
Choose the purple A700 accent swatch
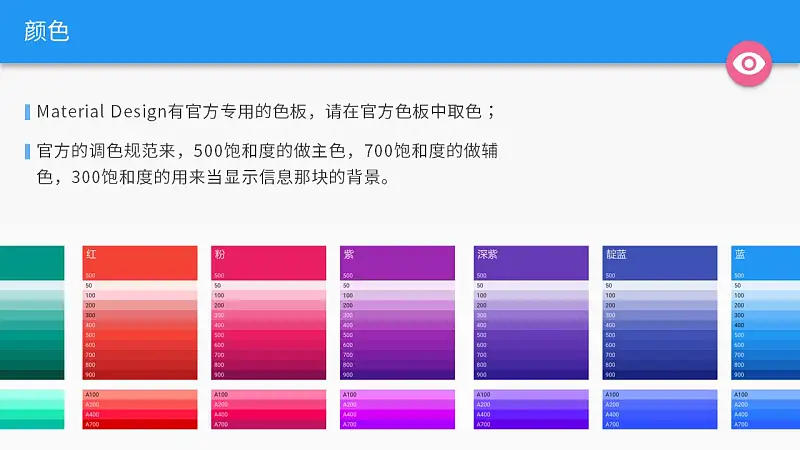(x=397, y=424)
